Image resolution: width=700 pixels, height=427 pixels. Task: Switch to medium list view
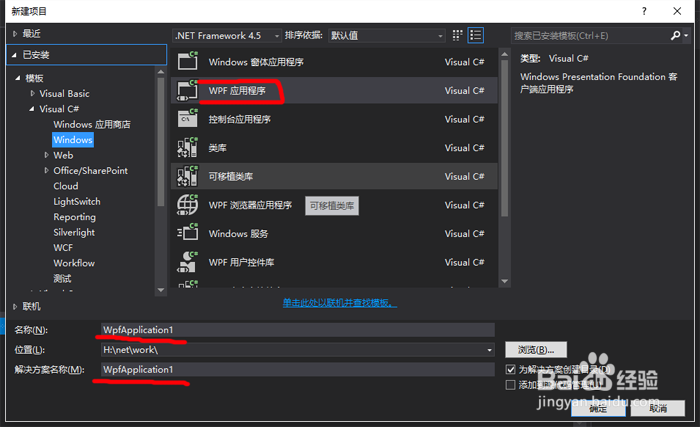click(475, 35)
